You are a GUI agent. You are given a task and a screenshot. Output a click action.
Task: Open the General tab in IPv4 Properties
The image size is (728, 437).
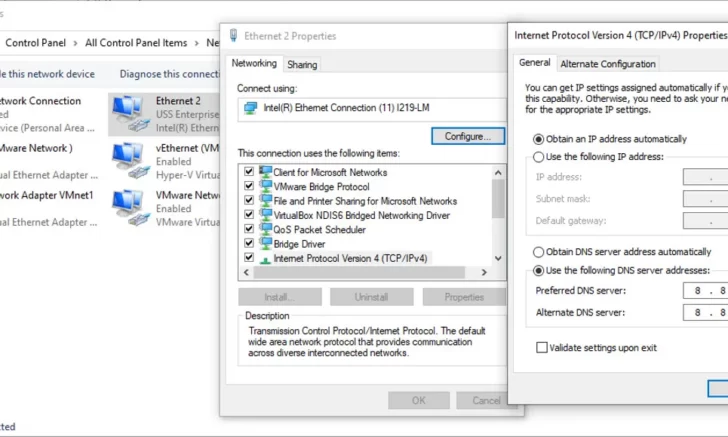pyautogui.click(x=534, y=63)
